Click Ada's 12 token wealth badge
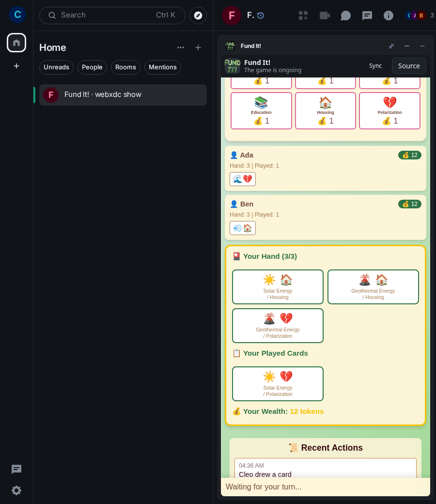The image size is (436, 504). click(410, 155)
